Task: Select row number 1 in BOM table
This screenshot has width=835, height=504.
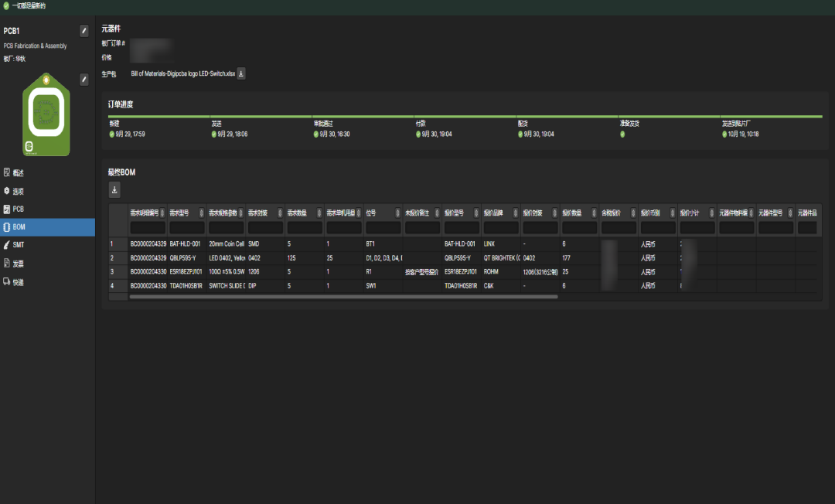Action: (x=118, y=243)
